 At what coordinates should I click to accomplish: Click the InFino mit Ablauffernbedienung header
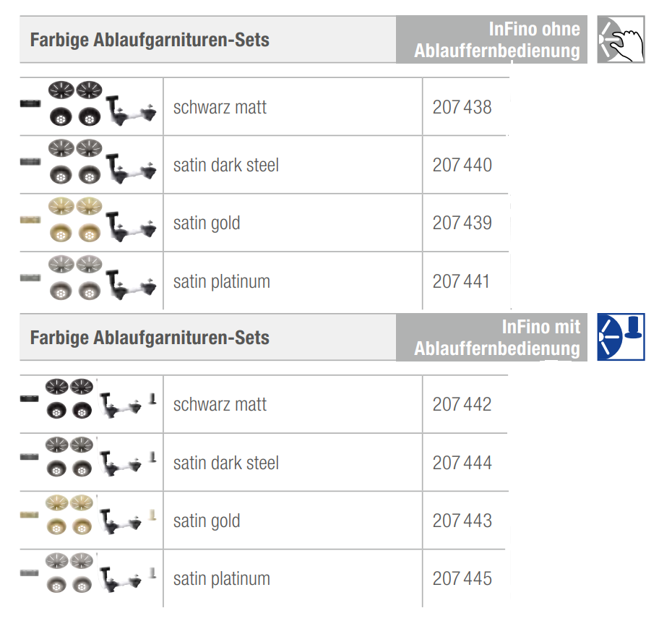496,338
